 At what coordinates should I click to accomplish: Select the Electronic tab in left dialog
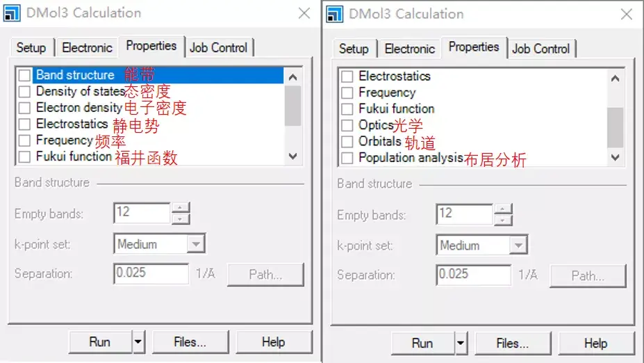pos(87,48)
